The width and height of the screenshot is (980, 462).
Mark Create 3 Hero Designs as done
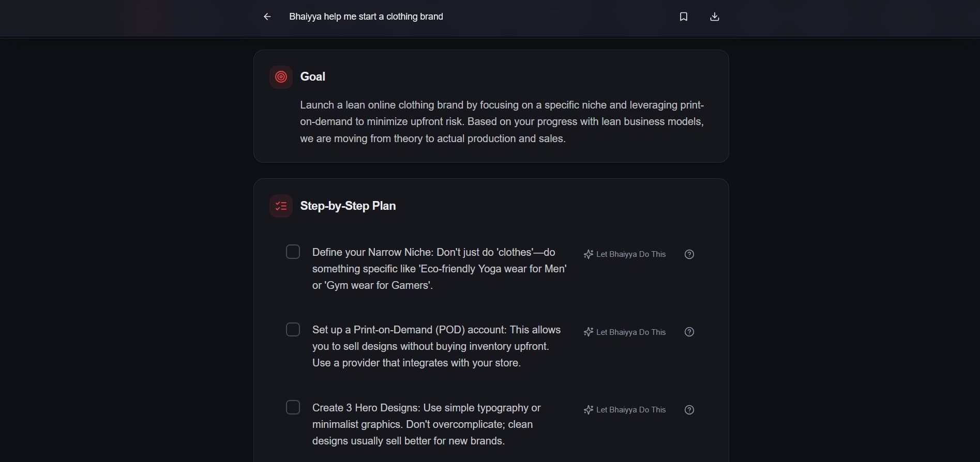tap(293, 407)
